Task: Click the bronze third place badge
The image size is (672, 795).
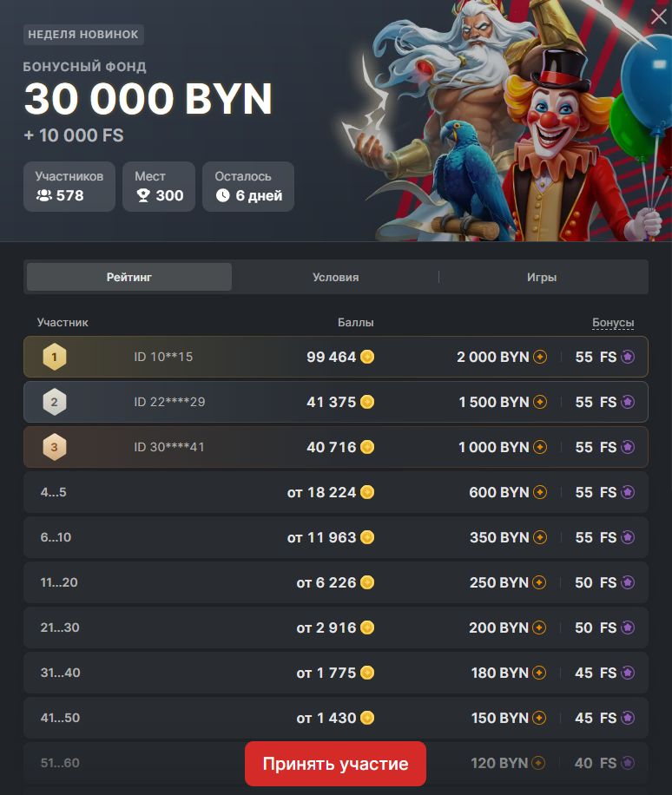Action: (55, 447)
